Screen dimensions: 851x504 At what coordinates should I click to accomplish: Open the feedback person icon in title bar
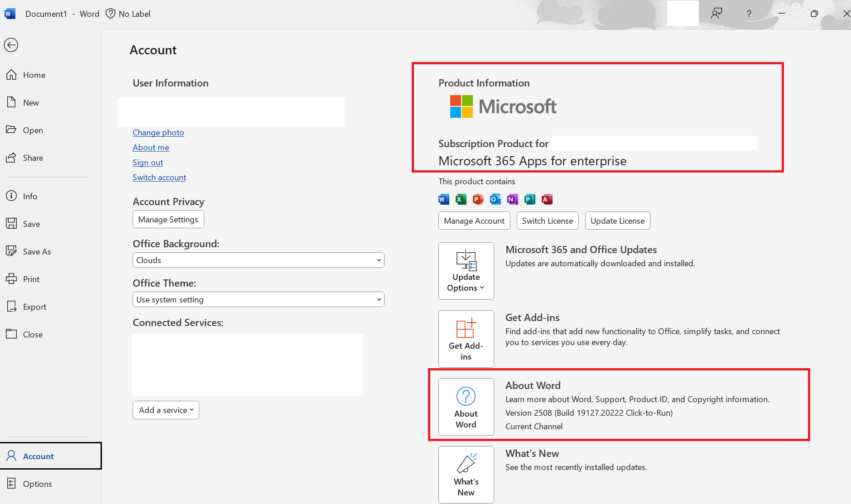pyautogui.click(x=716, y=14)
